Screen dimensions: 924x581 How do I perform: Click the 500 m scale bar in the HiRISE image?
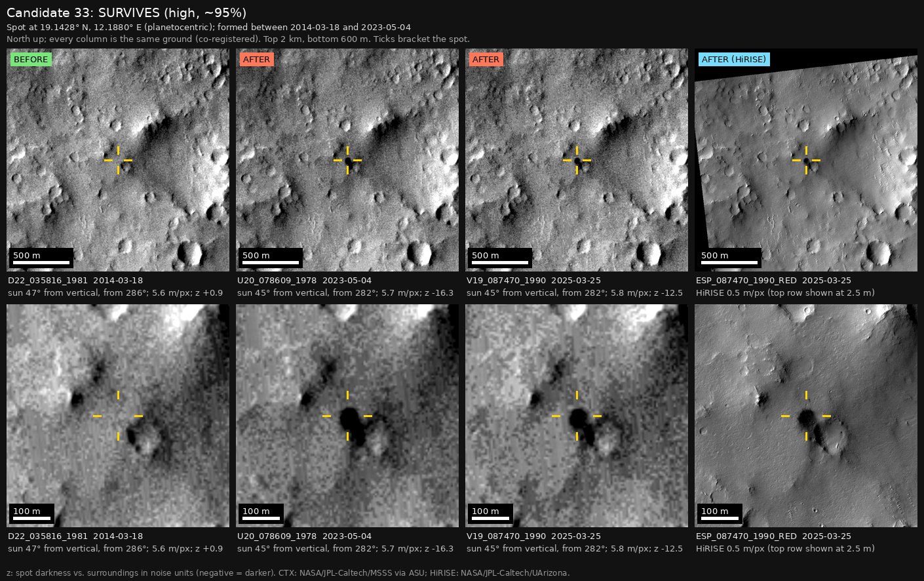[x=729, y=258]
